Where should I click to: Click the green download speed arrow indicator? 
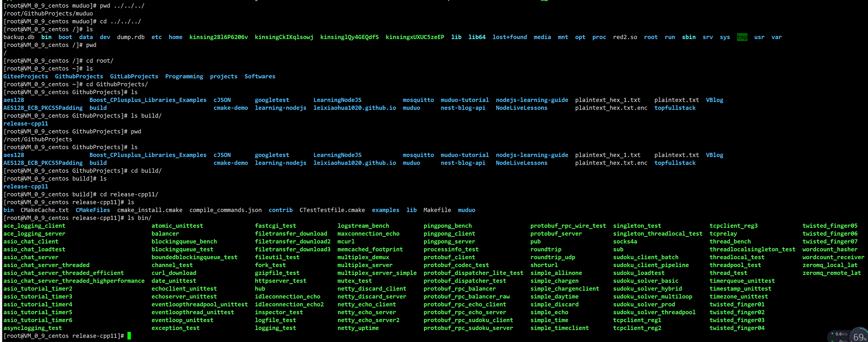pos(832,341)
